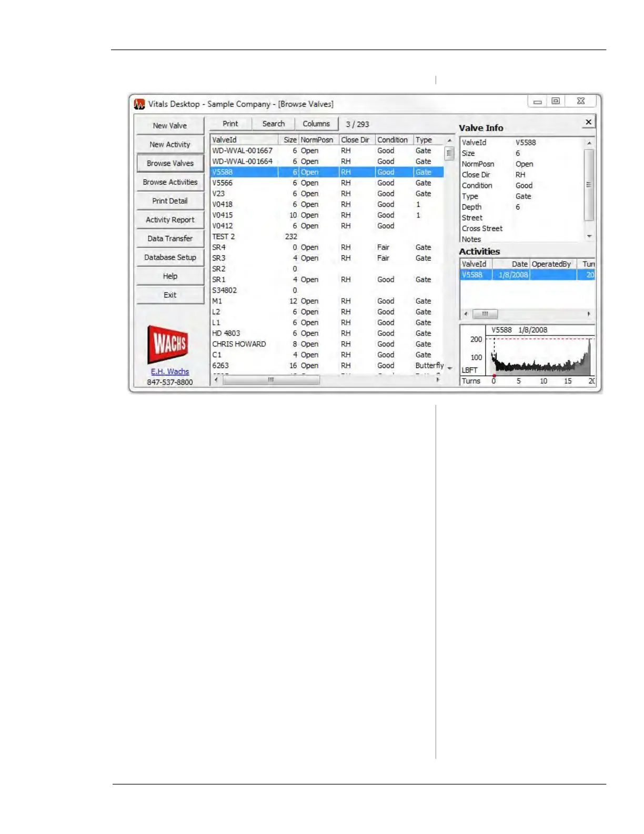Screen dimensions: 644x834
Task: Click scroll-up arrow of valve list
Action: point(449,141)
